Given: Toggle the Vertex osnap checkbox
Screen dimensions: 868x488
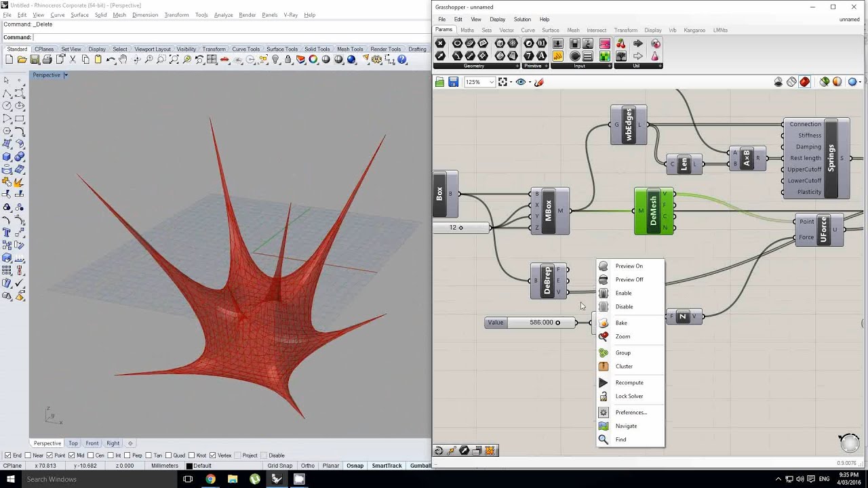Looking at the screenshot, I should [212, 455].
